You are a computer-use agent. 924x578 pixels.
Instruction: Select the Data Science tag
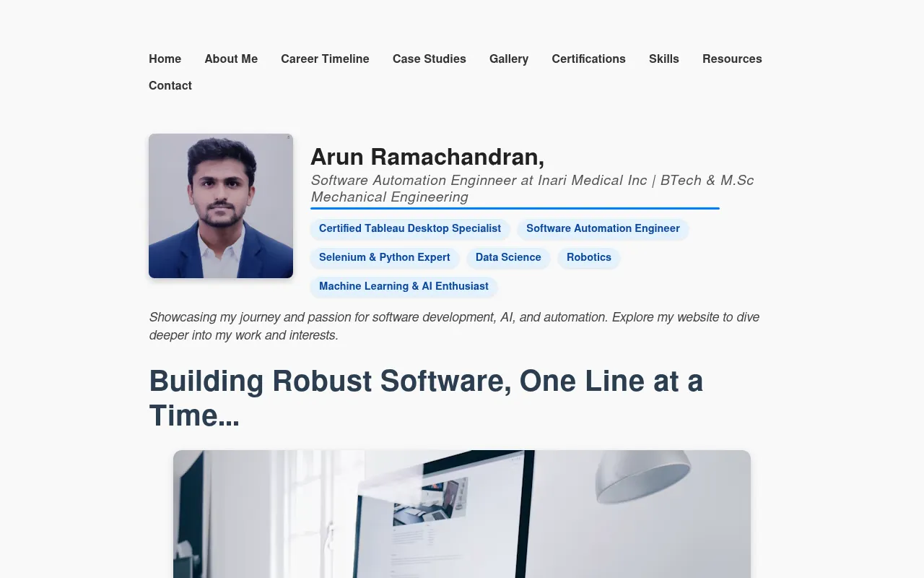click(x=508, y=258)
